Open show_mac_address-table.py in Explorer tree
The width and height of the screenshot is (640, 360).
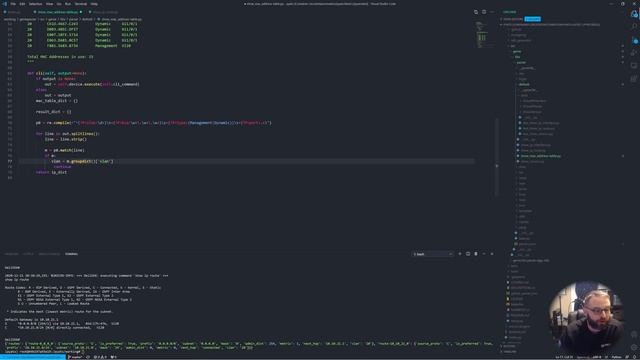540,156
